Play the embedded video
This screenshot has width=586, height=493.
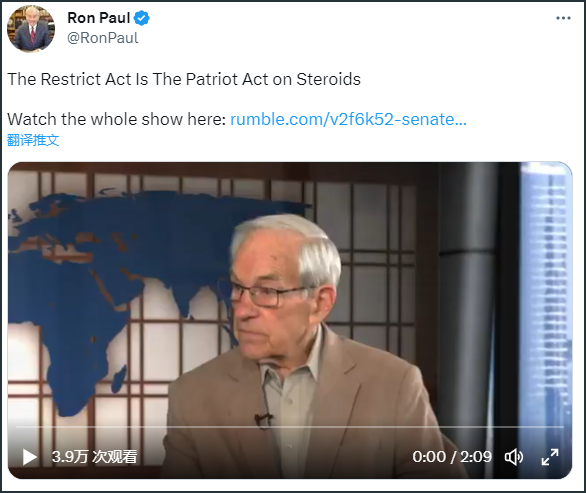[29, 457]
